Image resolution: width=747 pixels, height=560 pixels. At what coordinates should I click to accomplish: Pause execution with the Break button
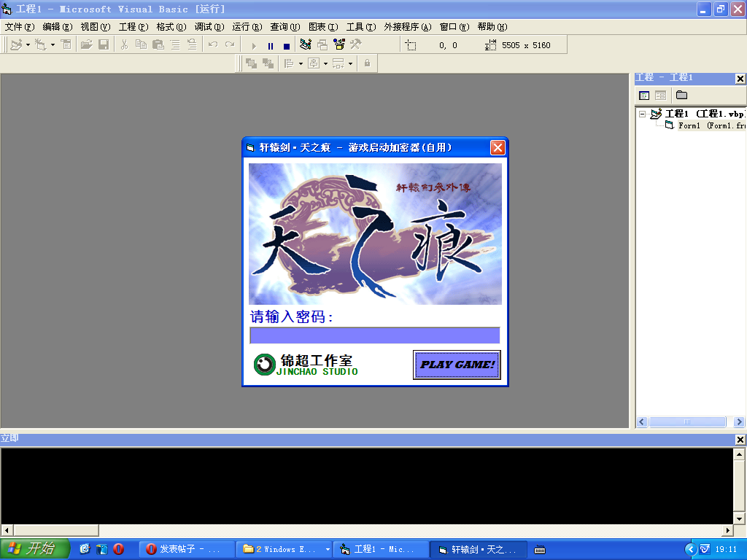click(x=271, y=46)
